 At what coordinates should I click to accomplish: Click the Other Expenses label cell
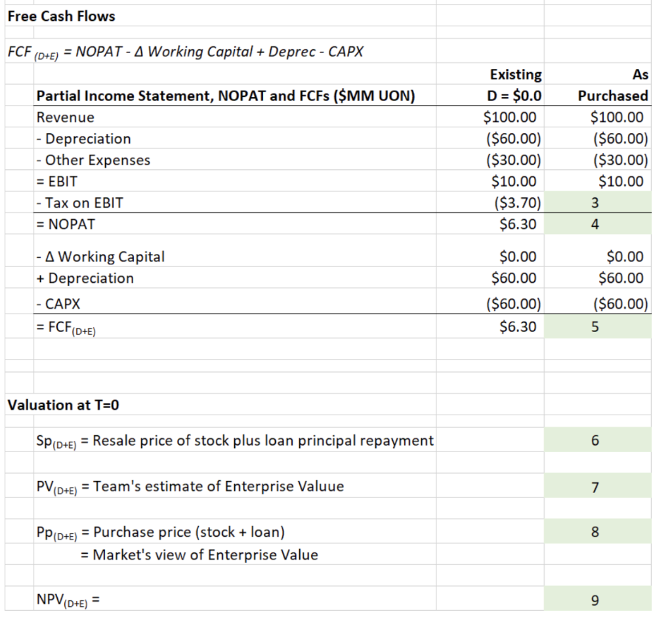pos(93,159)
